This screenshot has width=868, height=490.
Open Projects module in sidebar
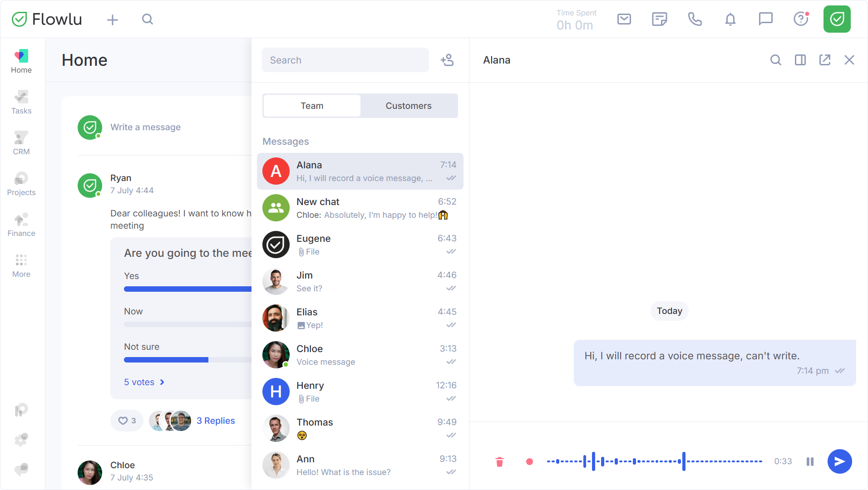[x=21, y=184]
